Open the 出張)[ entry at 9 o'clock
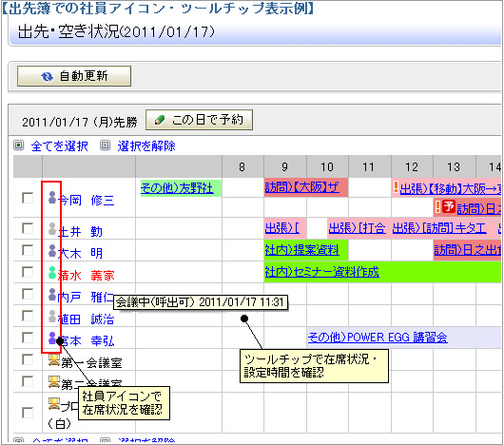 coord(282,228)
